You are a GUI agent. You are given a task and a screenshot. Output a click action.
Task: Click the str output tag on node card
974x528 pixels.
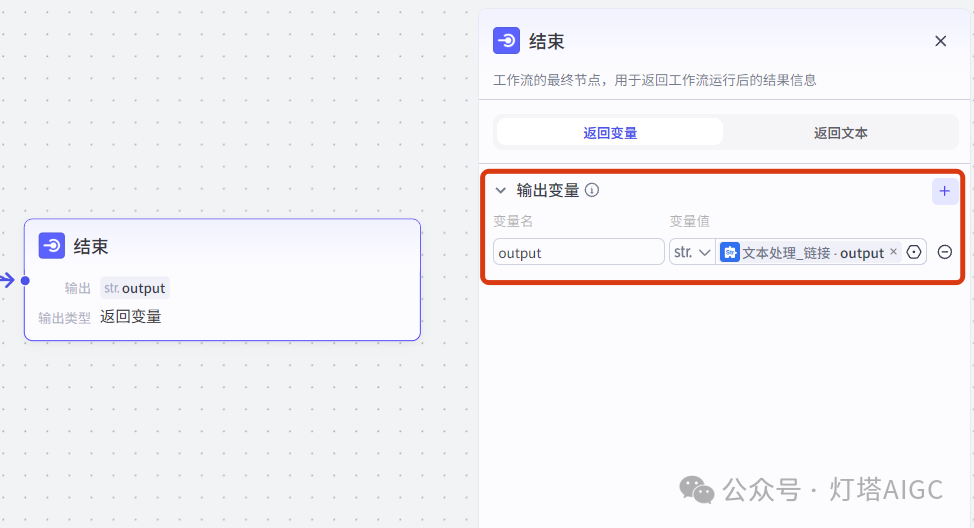(x=135, y=288)
